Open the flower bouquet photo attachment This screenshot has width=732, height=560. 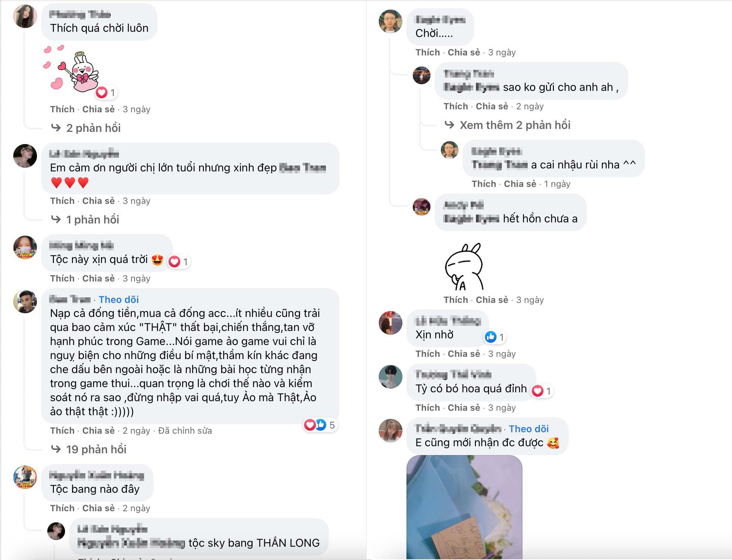point(464,507)
